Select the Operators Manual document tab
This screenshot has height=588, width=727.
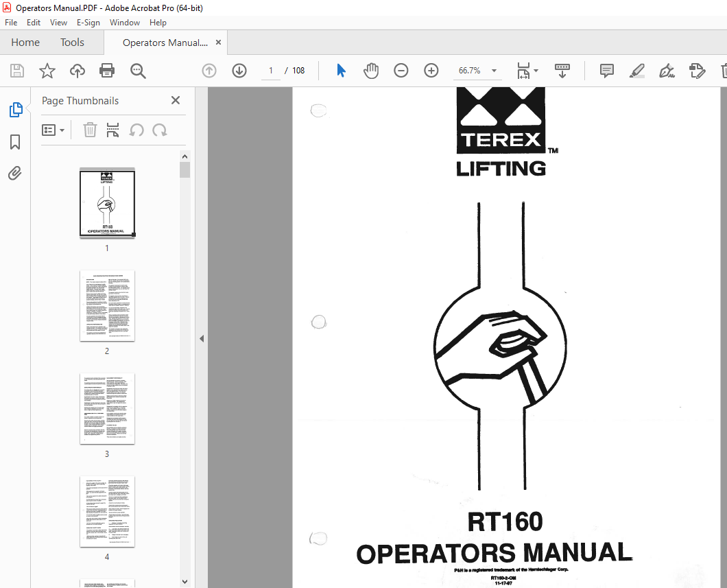pos(165,43)
